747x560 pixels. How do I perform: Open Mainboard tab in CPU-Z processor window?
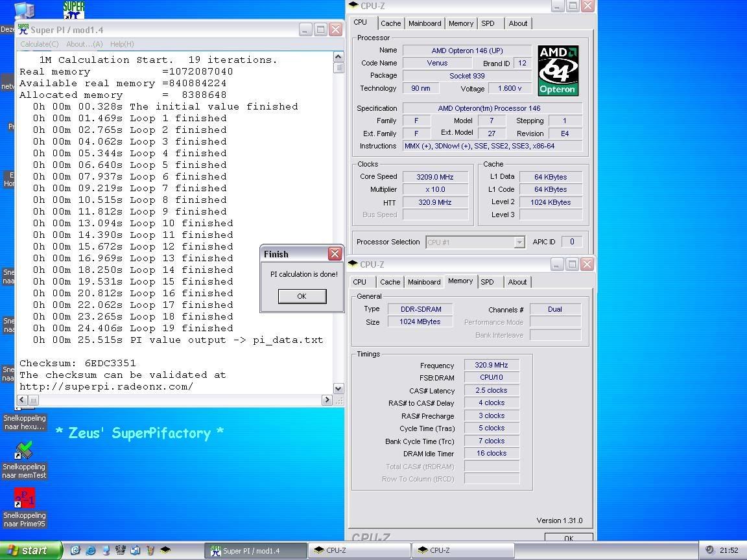coord(425,23)
